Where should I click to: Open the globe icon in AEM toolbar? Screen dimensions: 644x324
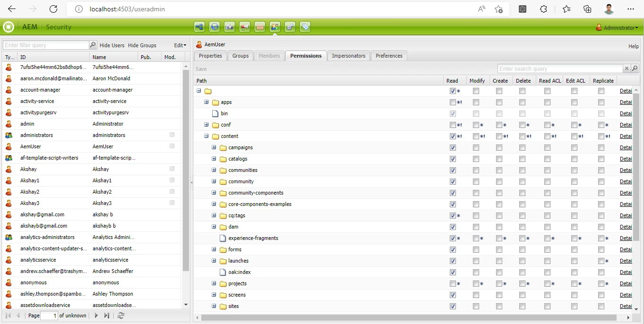pyautogui.click(x=215, y=27)
